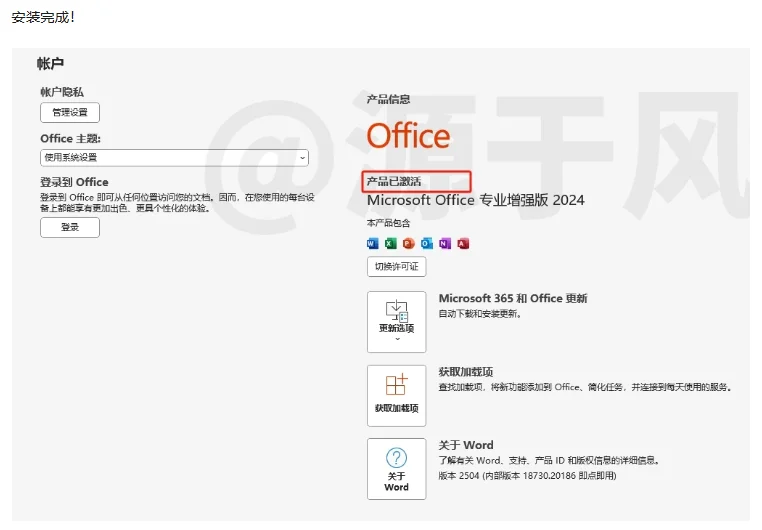Click the 帐户 page title
Screen dimensions: 762x530
[x=50, y=64]
